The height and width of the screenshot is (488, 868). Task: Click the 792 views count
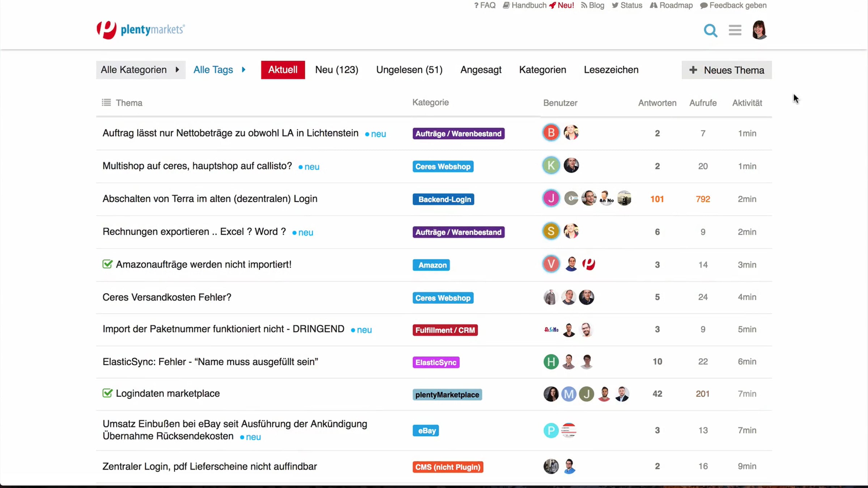coord(703,199)
